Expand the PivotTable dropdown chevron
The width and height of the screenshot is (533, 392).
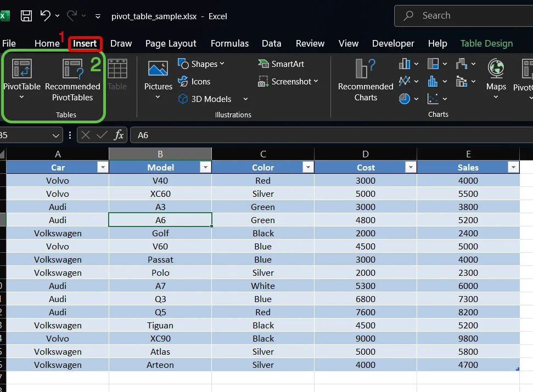coord(22,97)
